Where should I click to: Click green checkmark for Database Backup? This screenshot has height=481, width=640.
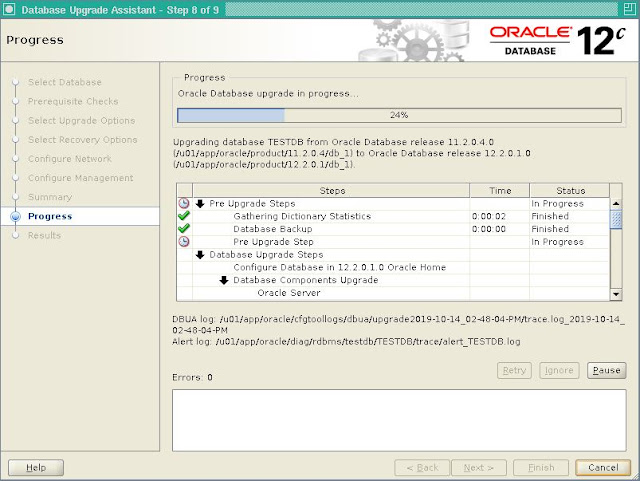[x=184, y=228]
